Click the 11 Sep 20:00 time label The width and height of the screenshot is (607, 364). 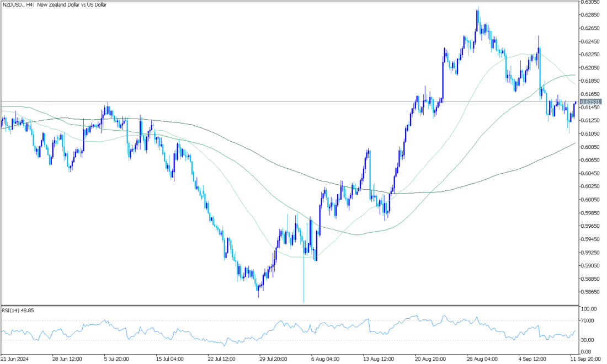(x=585, y=359)
